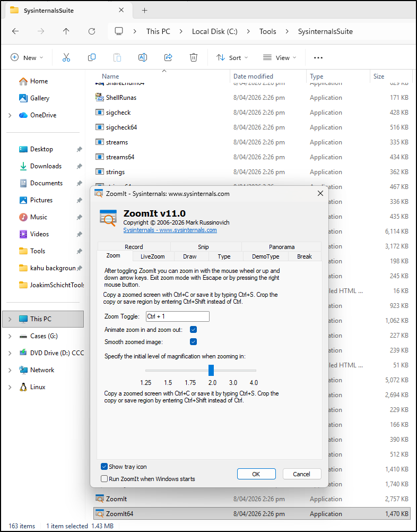Enable Run ZoomIt when Windows starts
The width and height of the screenshot is (417, 532).
pyautogui.click(x=105, y=479)
